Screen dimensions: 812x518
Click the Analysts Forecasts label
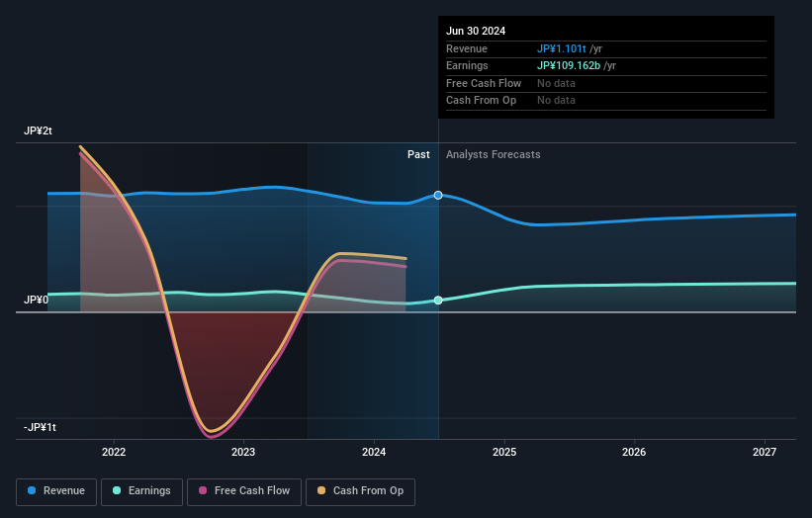(493, 155)
